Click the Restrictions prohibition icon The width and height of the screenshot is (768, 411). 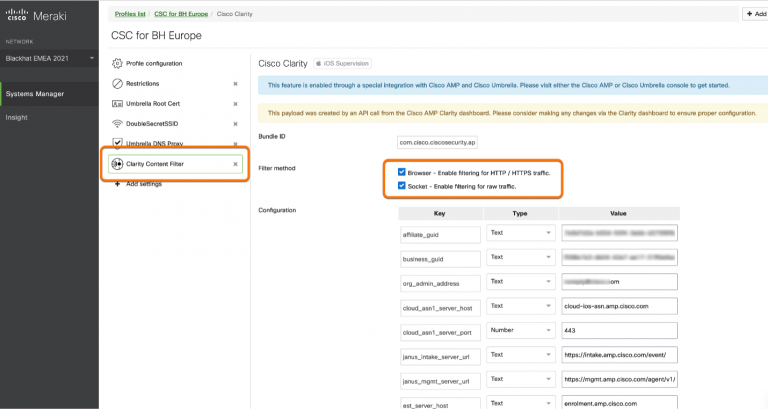pos(117,84)
